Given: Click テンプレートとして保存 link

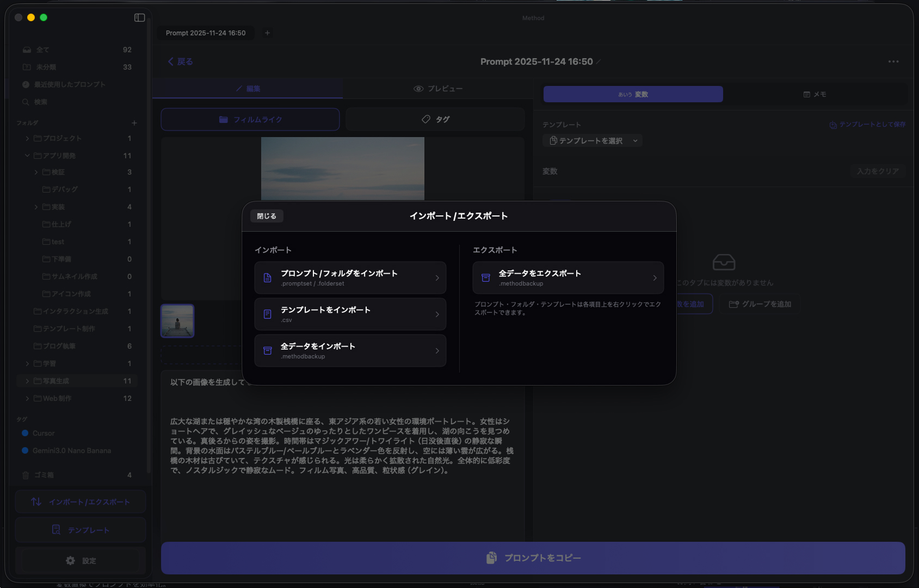Looking at the screenshot, I should coord(867,125).
